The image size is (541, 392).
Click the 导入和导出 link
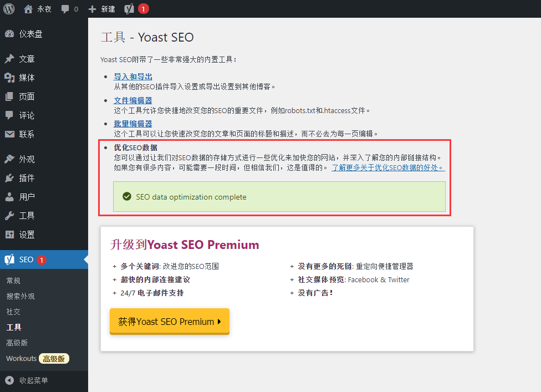pos(133,77)
